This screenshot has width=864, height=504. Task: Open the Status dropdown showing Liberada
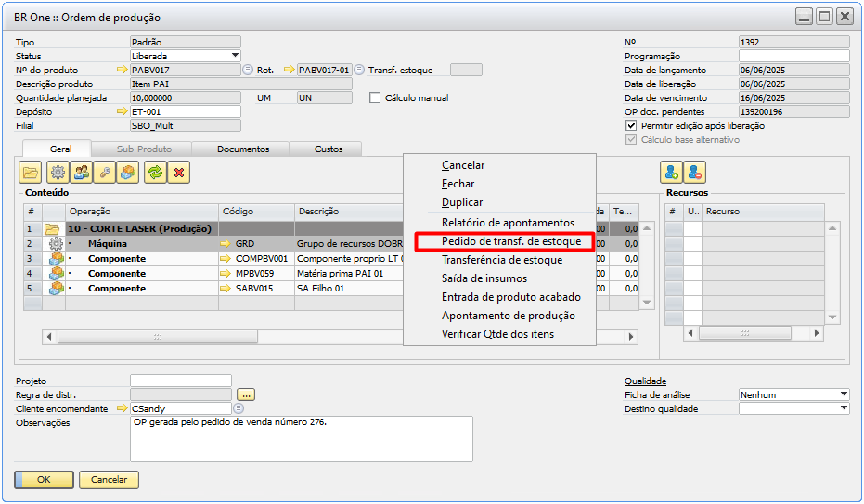tap(235, 56)
